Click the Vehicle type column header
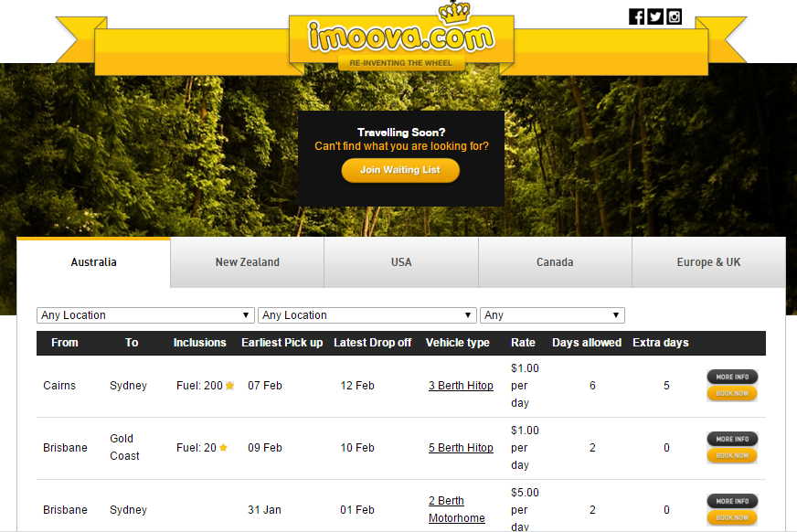797x532 pixels. tap(458, 343)
